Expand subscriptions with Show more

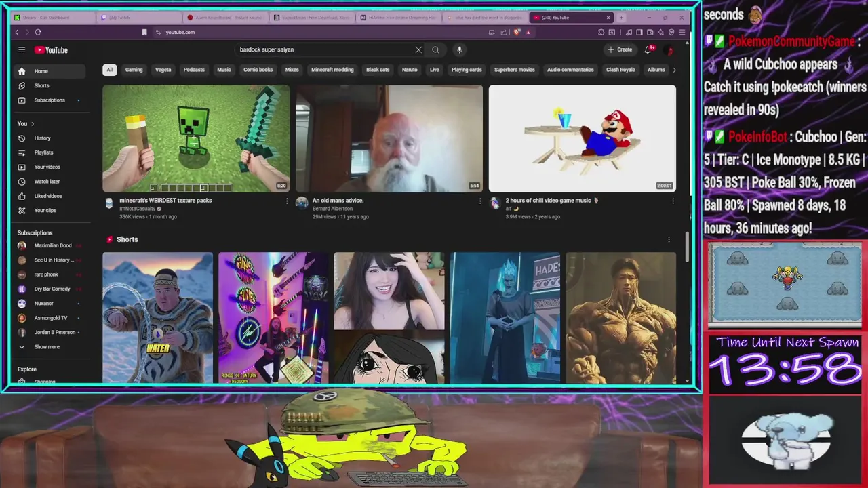click(x=51, y=347)
